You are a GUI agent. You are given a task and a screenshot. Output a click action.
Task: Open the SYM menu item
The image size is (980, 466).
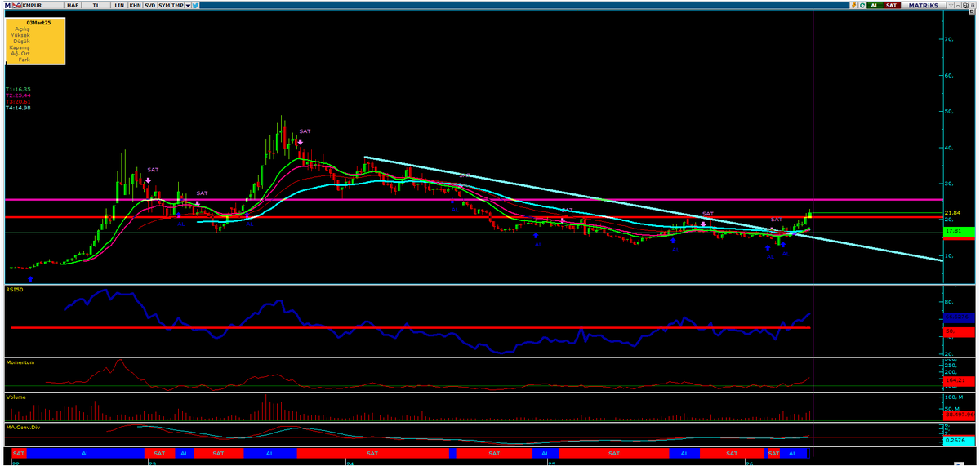pos(164,6)
